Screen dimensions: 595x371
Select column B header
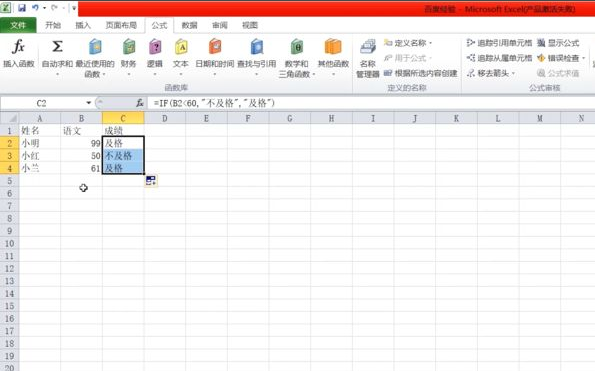81,118
